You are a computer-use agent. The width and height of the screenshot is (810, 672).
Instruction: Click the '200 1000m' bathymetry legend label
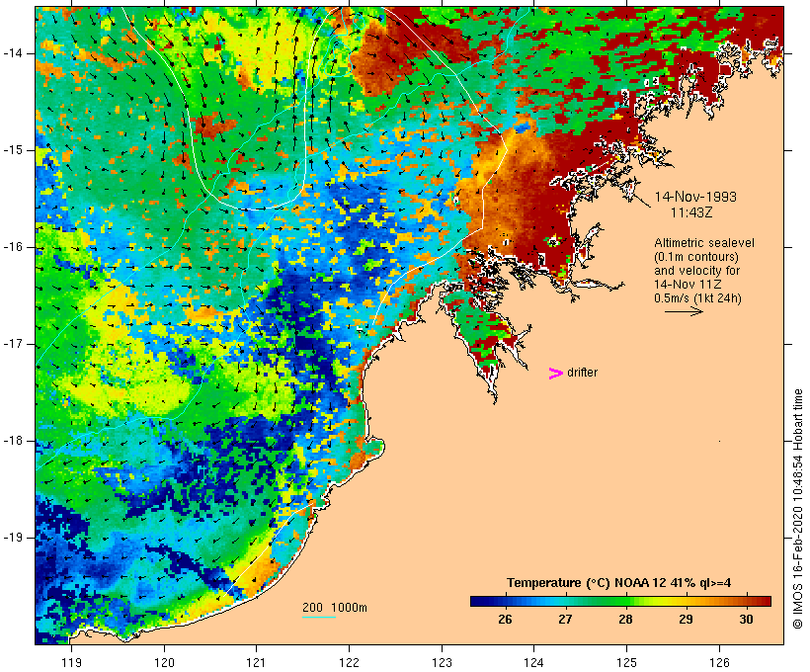[335, 608]
